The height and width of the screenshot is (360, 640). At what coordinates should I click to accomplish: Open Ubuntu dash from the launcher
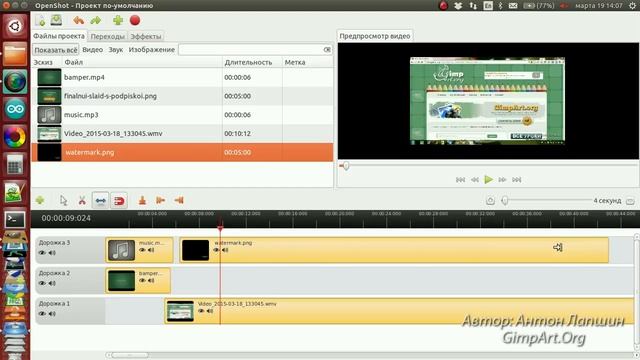coord(15,27)
